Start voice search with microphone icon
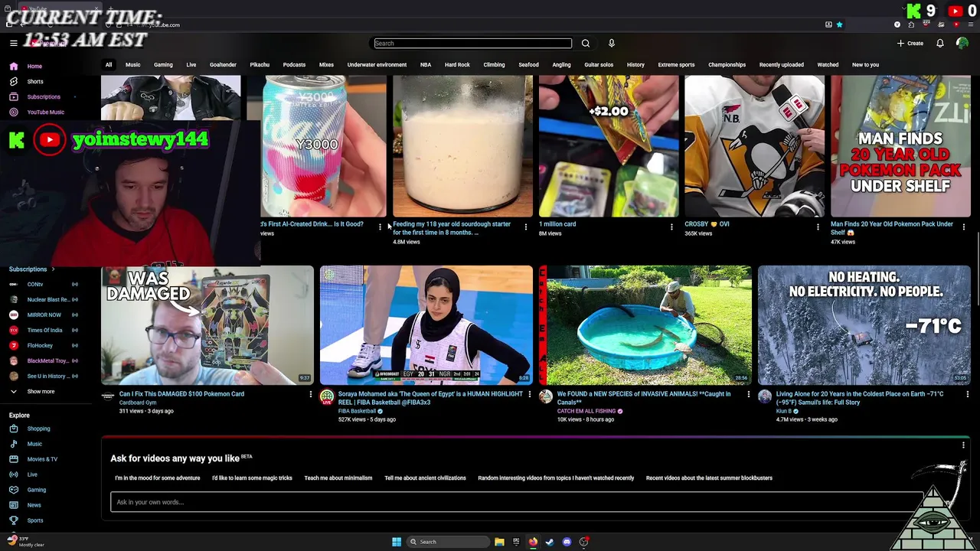Screen dimensions: 980x551 (x=611, y=44)
